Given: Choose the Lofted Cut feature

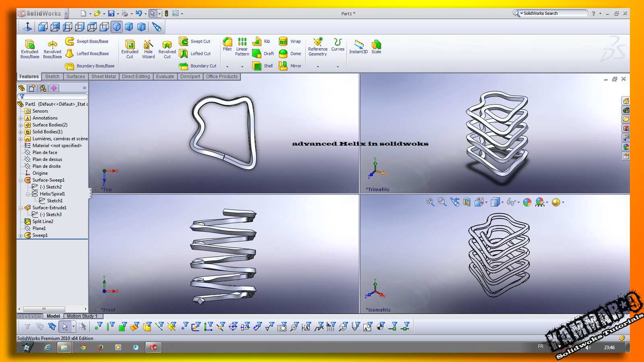Looking at the screenshot, I should (195, 53).
